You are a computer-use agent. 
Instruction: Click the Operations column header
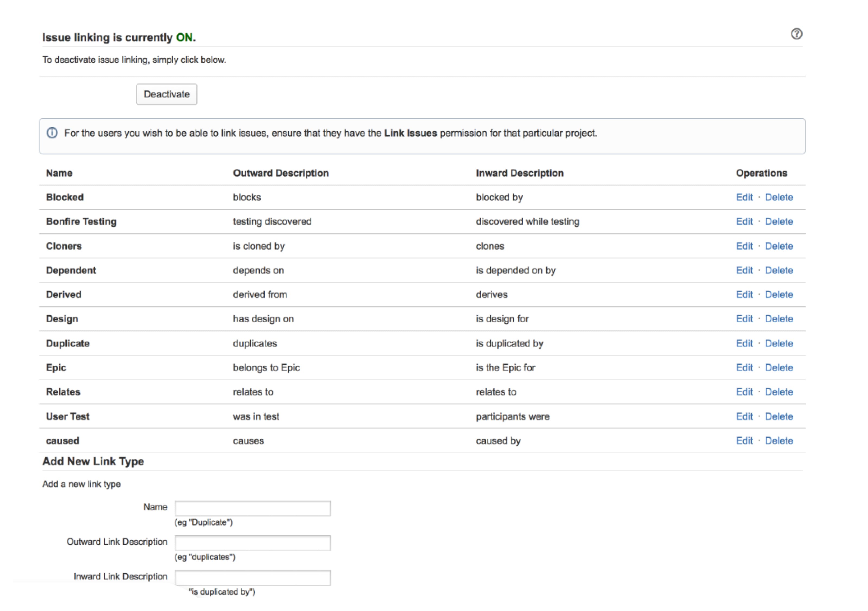(x=761, y=173)
